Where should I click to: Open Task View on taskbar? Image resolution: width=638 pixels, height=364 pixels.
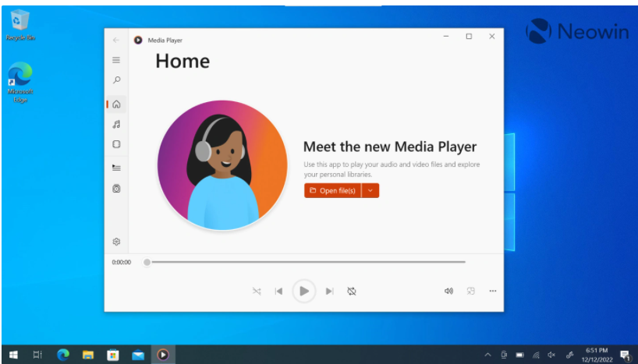37,355
